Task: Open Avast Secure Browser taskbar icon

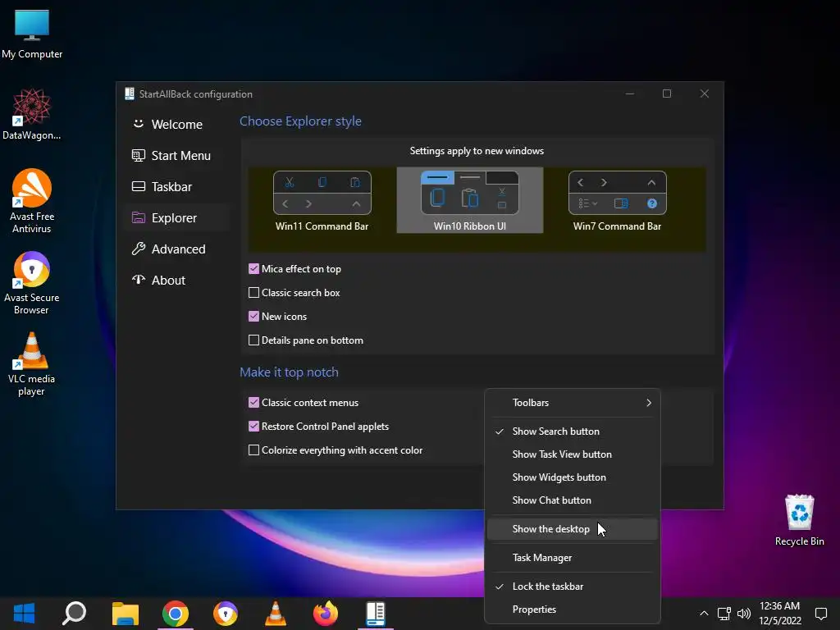Action: (x=226, y=614)
